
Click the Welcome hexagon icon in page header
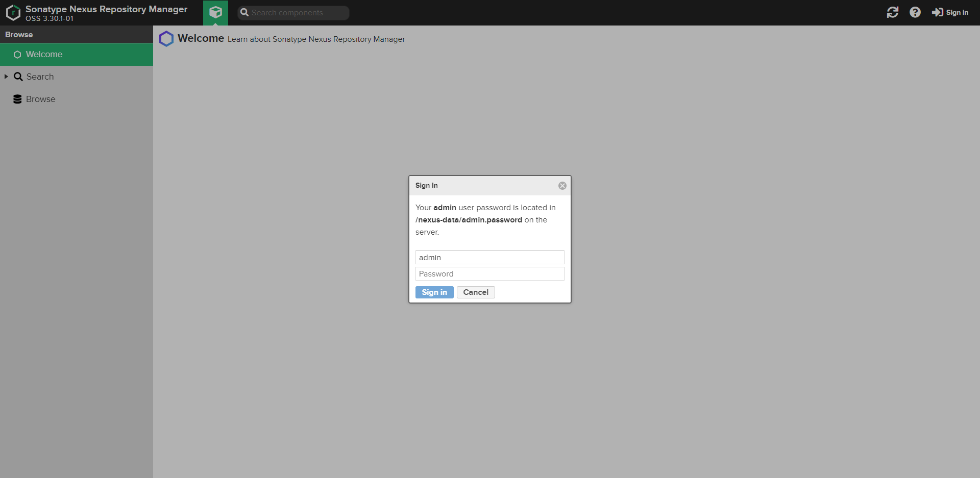(x=166, y=39)
